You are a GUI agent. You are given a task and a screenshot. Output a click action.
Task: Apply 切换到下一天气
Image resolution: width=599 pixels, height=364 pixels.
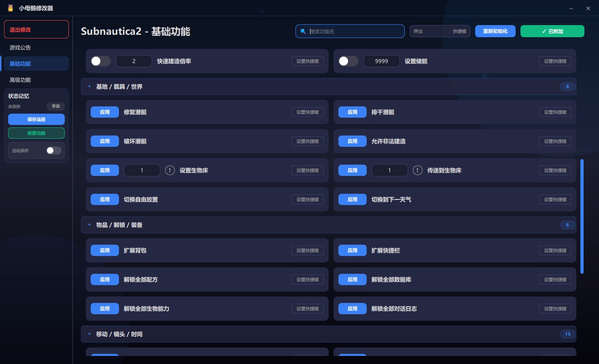pos(353,199)
